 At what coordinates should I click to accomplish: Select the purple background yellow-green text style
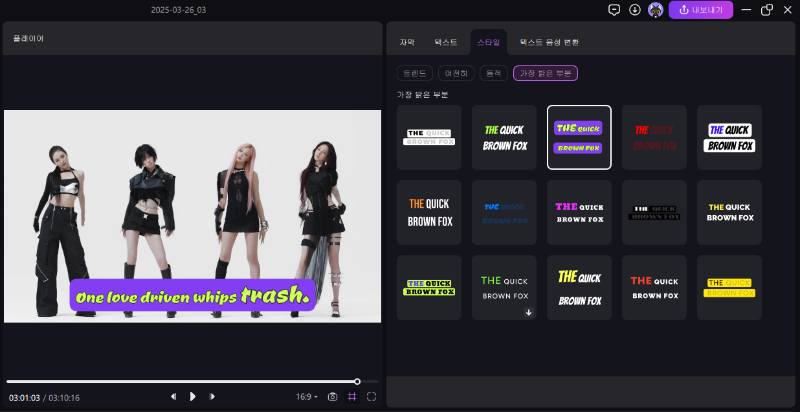[x=579, y=137]
